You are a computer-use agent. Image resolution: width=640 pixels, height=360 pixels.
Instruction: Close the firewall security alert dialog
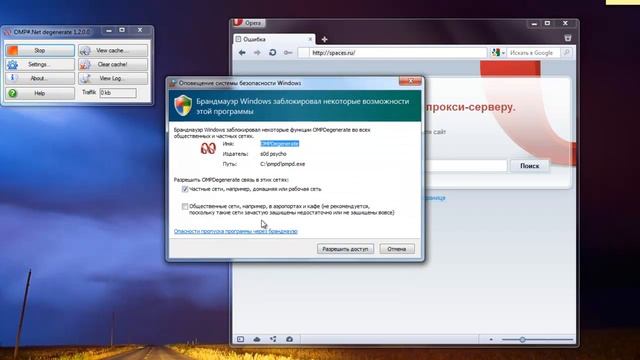coord(410,81)
